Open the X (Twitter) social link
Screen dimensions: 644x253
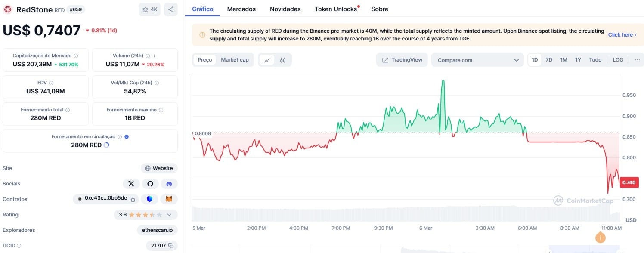coord(131,184)
